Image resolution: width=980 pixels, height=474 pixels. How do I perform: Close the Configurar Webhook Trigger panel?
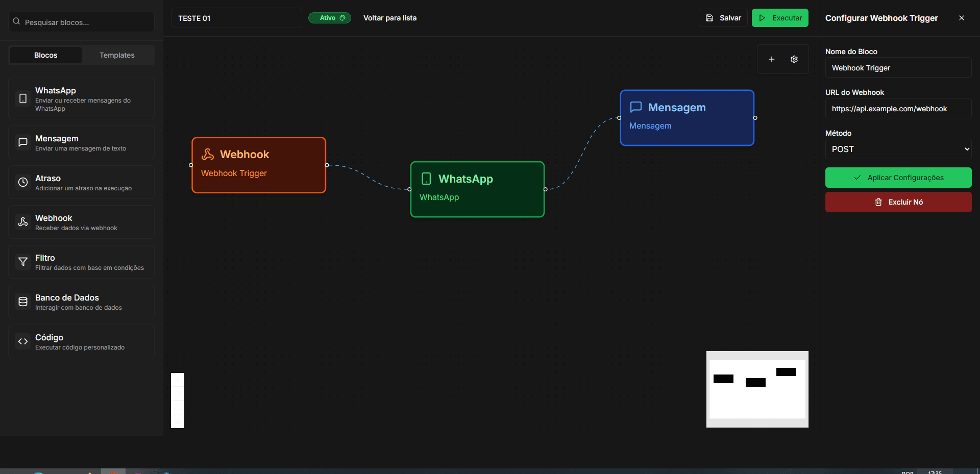click(x=961, y=18)
